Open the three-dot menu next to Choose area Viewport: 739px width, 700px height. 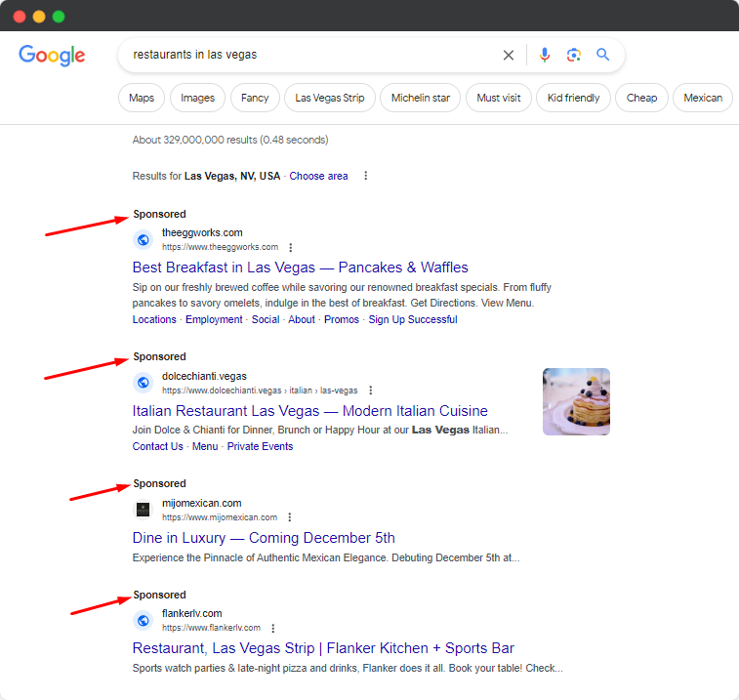(366, 176)
